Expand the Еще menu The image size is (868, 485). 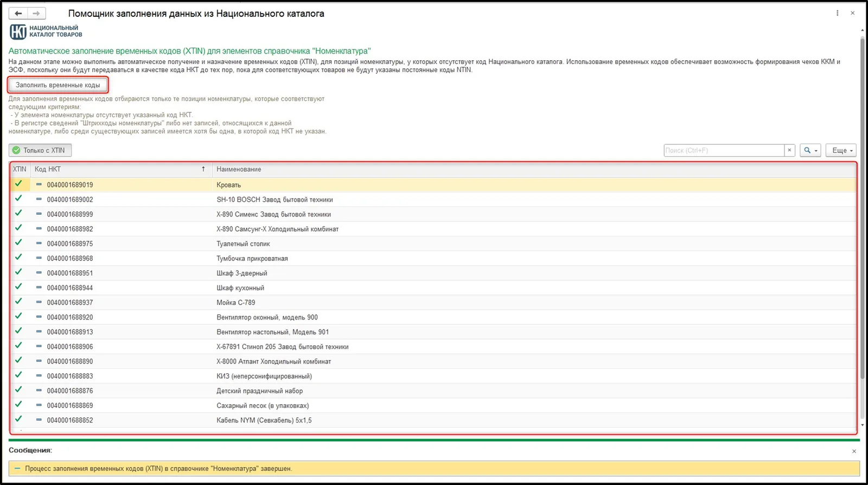841,150
